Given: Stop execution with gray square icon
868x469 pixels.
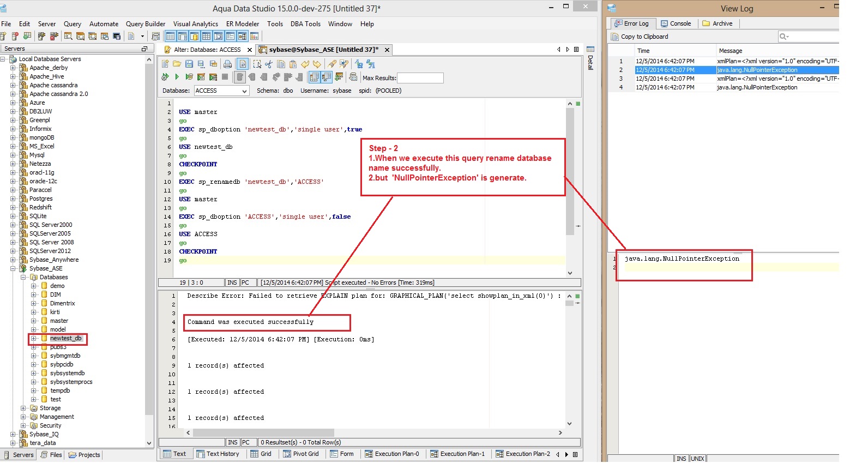Looking at the screenshot, I should tap(225, 77).
